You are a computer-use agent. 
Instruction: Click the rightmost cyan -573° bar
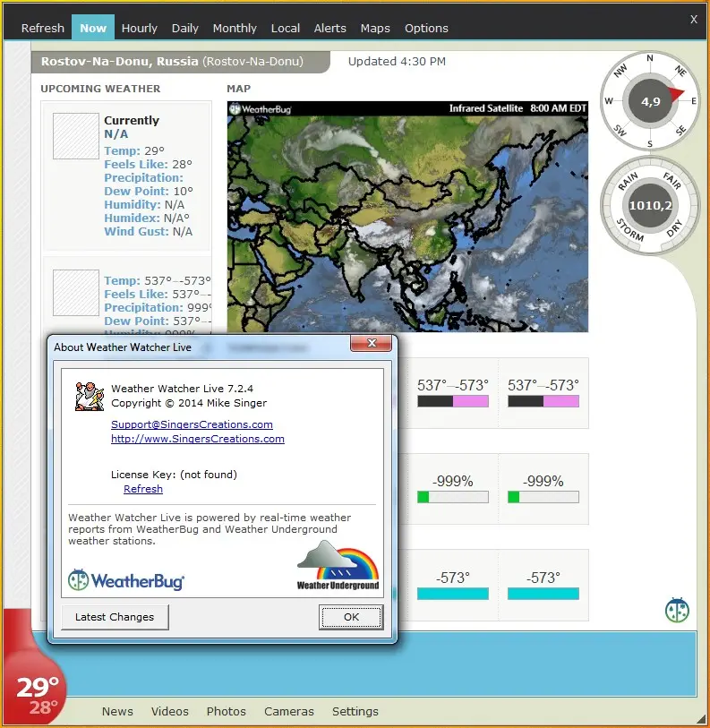tap(543, 594)
